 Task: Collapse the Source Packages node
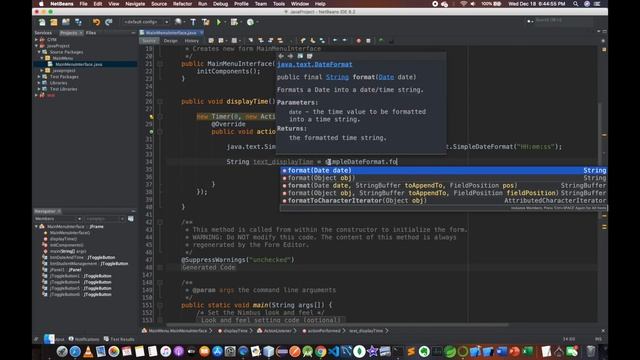(x=39, y=52)
